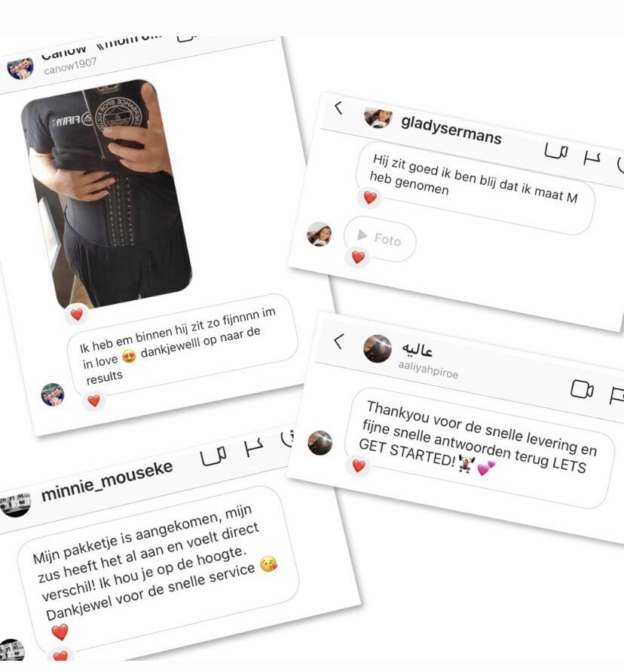
Task: Open minnie_mouseke username link
Action: 107,481
